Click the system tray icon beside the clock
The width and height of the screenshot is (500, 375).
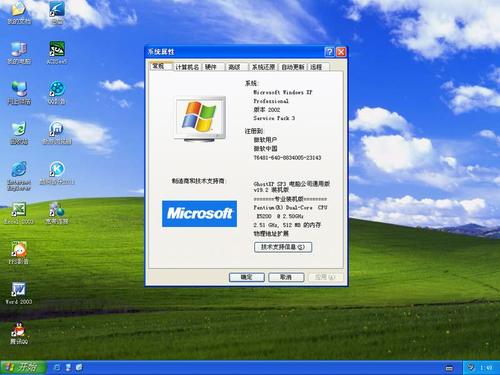(471, 368)
